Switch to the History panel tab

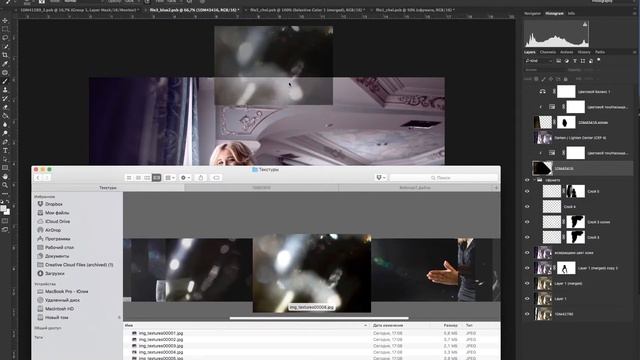[x=584, y=52]
